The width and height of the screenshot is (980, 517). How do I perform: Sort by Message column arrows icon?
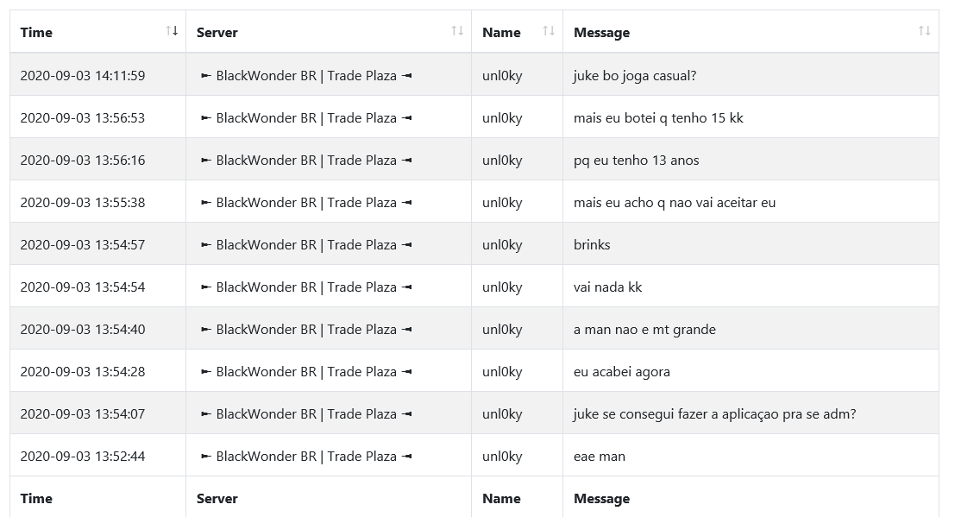click(x=925, y=30)
